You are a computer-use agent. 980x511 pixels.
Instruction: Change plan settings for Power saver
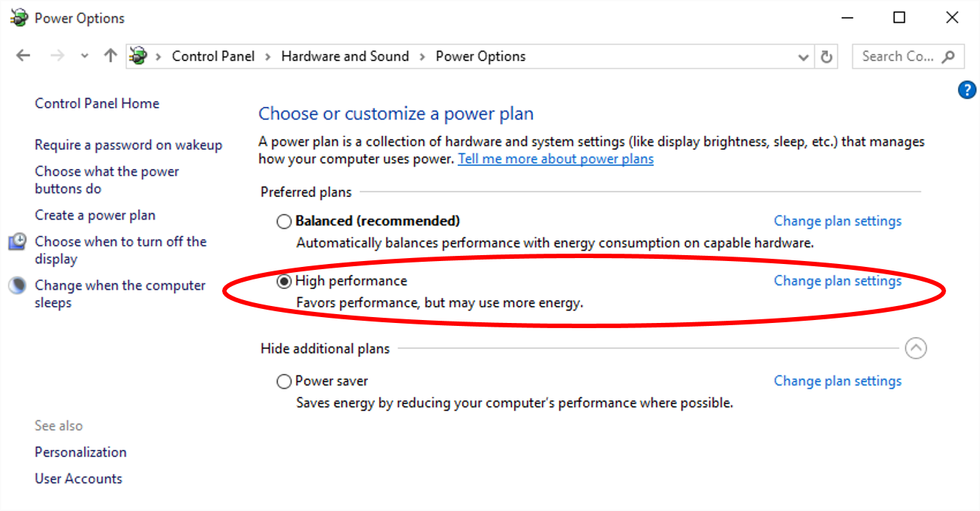point(838,381)
